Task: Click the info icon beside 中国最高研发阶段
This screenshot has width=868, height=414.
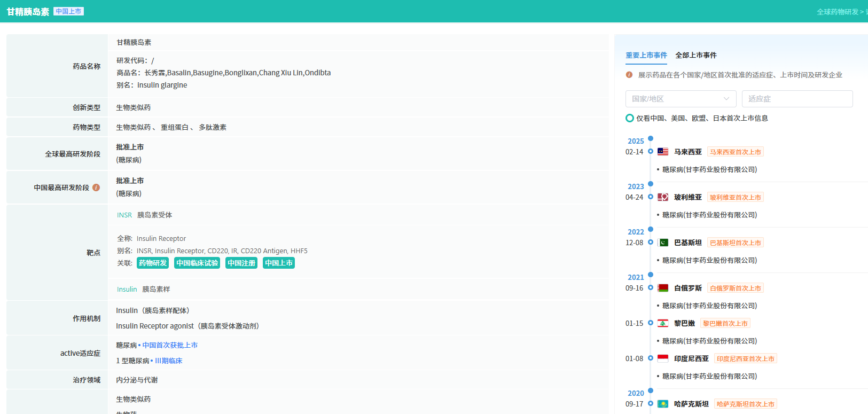Action: pyautogui.click(x=96, y=188)
